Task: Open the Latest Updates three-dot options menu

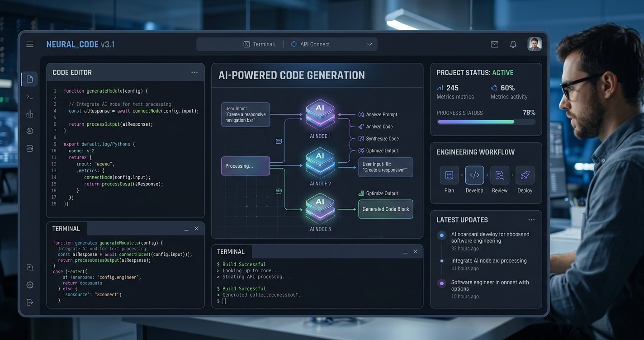Action: [531, 220]
